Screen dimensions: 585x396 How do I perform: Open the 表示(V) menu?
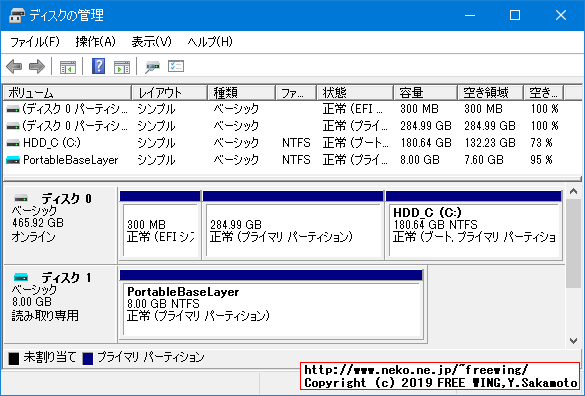click(x=151, y=42)
